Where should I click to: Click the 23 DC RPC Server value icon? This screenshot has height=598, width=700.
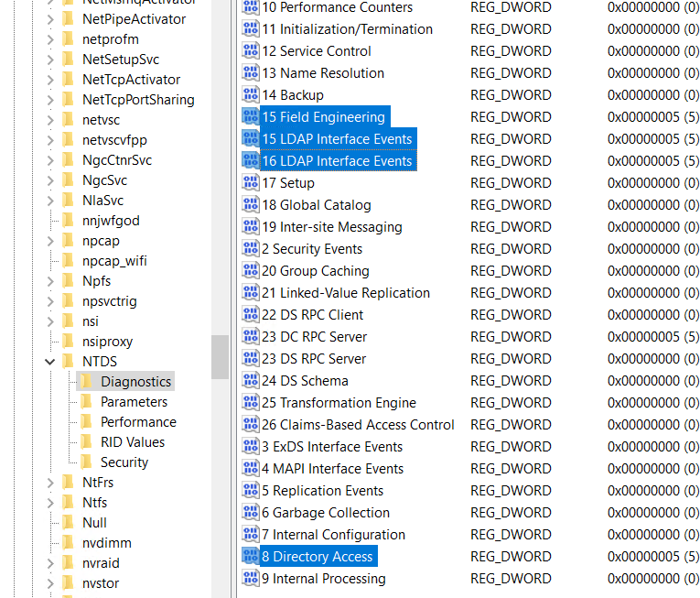point(250,337)
